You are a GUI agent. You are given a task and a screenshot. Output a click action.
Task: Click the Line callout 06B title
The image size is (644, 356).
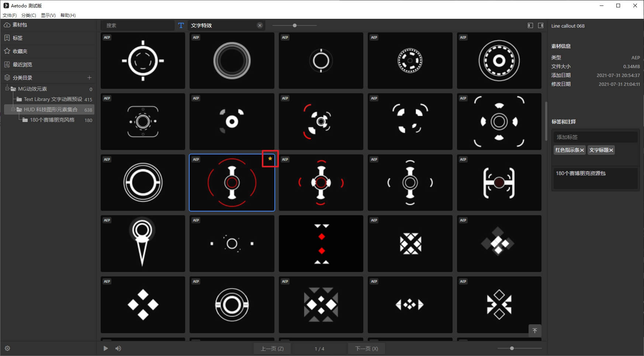[568, 26]
